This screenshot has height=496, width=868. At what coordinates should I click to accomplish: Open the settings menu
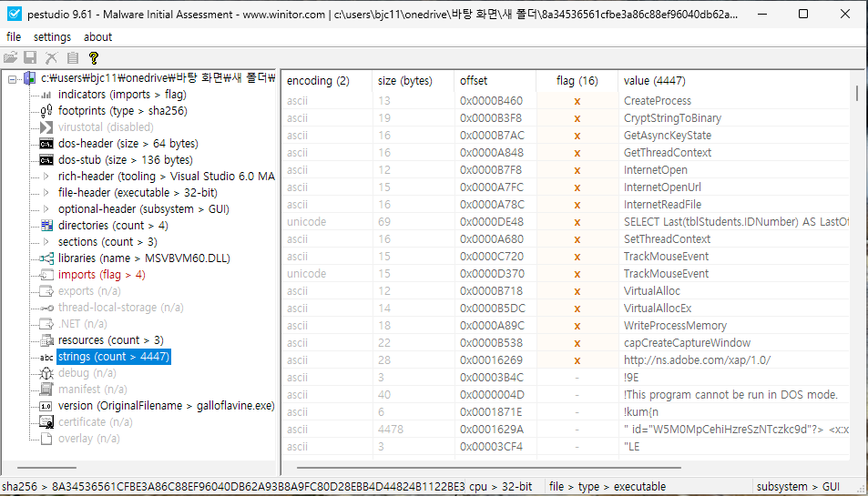[52, 37]
